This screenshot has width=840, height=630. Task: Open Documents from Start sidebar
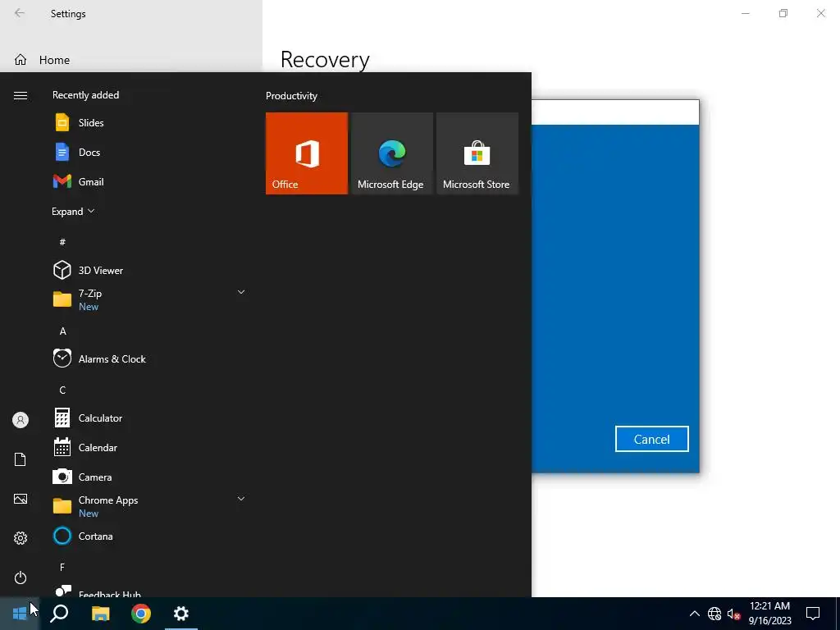click(x=21, y=459)
